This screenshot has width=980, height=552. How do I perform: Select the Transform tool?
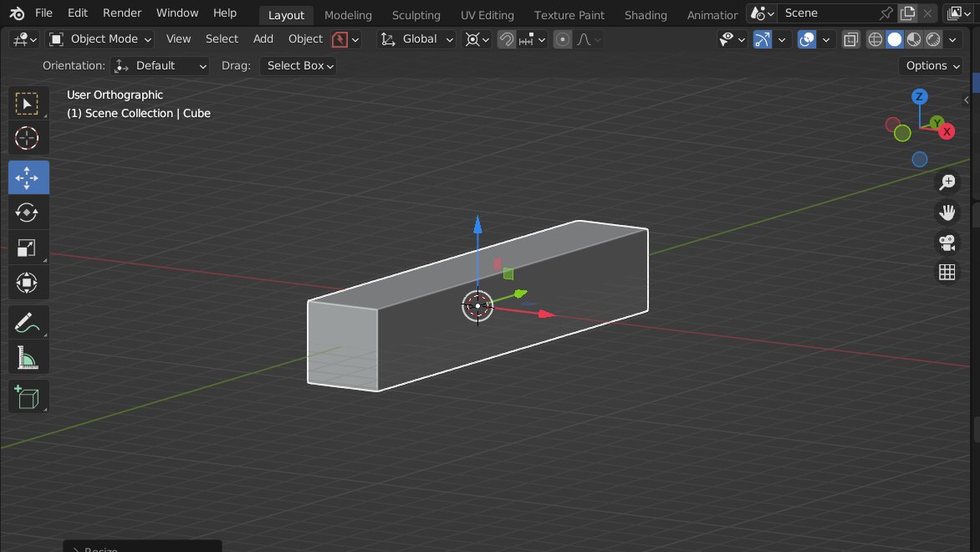point(27,283)
